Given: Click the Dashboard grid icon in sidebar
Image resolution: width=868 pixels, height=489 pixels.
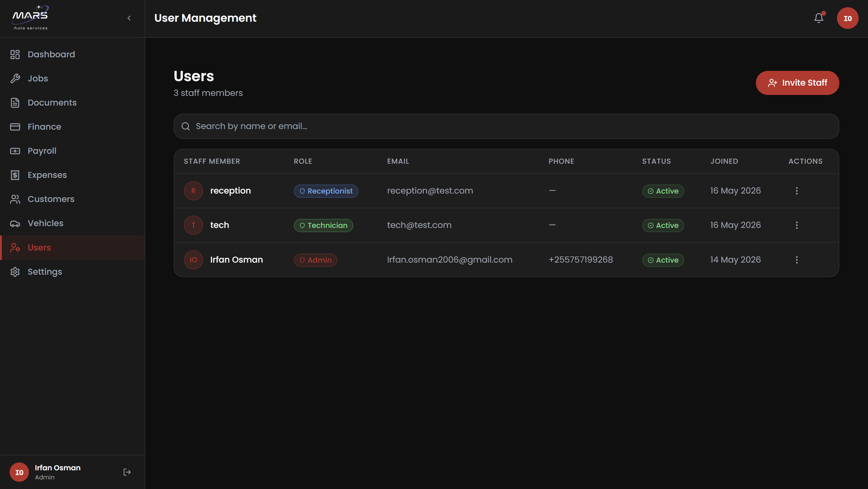Looking at the screenshot, I should pos(15,54).
